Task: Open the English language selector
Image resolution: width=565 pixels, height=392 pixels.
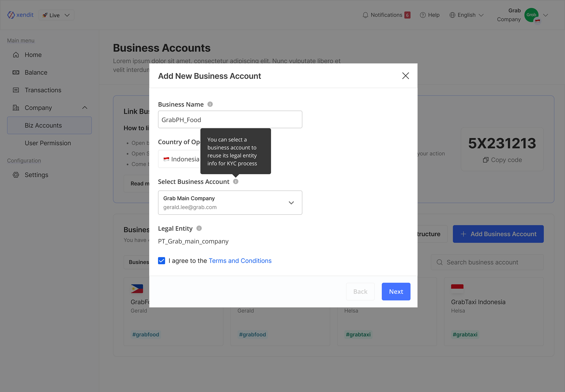Action: pos(466,15)
